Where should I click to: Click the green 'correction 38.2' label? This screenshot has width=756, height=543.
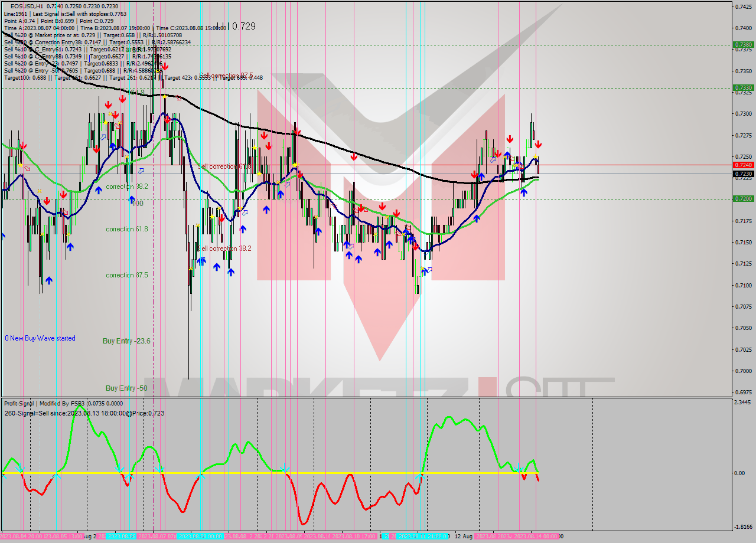click(127, 186)
